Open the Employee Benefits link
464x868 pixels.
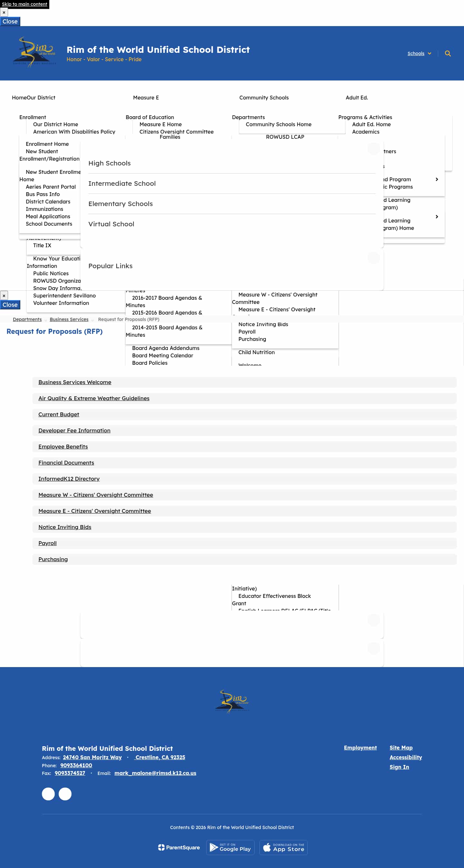tap(63, 447)
